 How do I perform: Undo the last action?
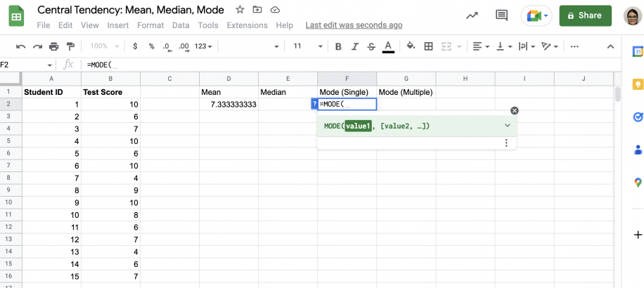pyautogui.click(x=20, y=46)
